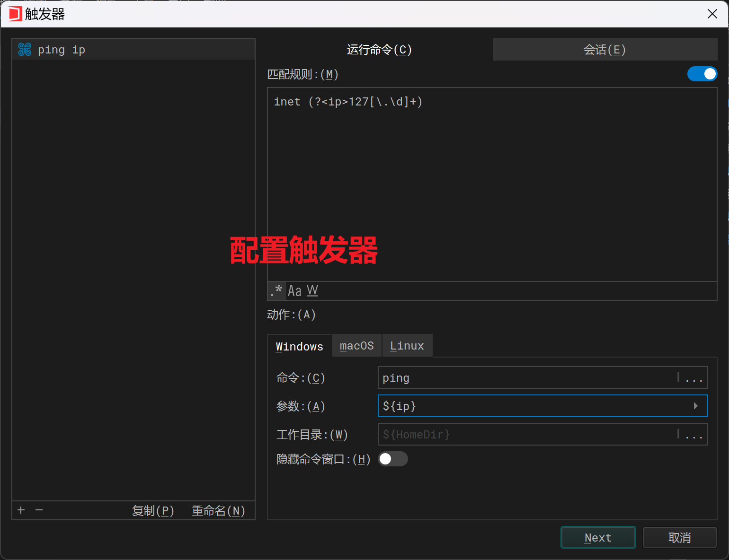Toggle regex mode (.*) in match rule
729x560 pixels.
pos(276,291)
